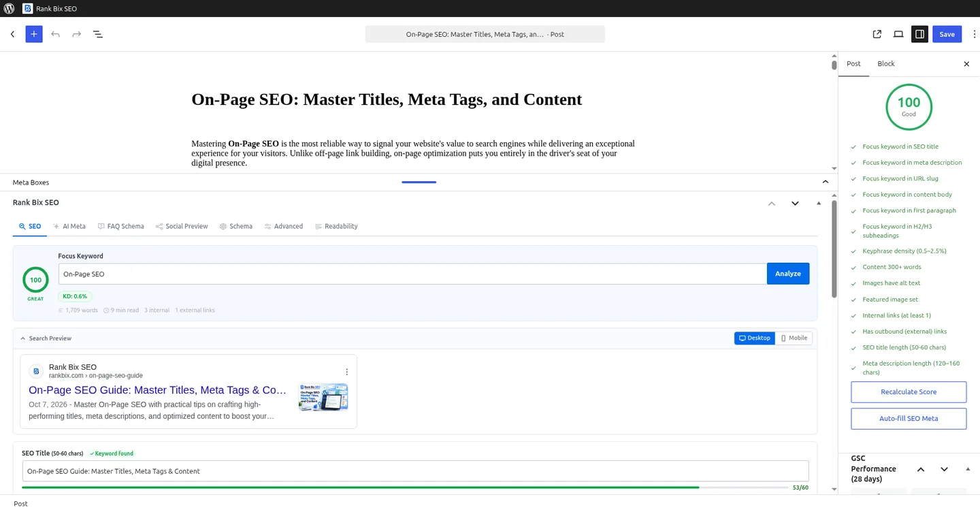Viewport: 980px width, 512px height.
Task: Switch to the Block sidebar tab
Action: (886, 63)
